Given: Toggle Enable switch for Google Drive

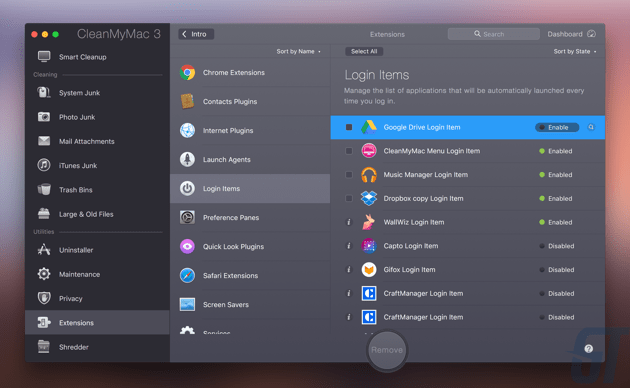Looking at the screenshot, I should [557, 127].
